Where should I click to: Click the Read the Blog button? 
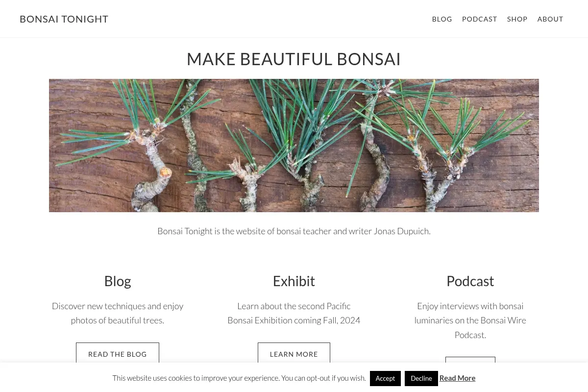click(x=118, y=353)
